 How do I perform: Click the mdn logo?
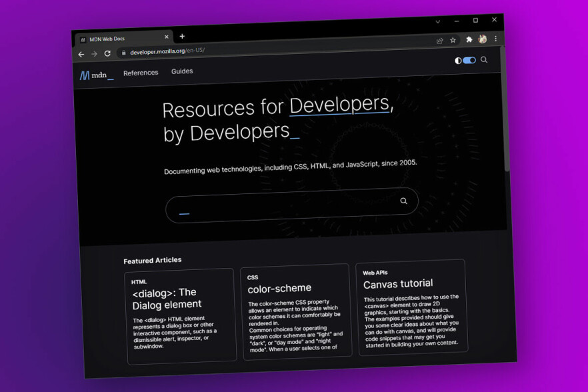click(x=97, y=75)
